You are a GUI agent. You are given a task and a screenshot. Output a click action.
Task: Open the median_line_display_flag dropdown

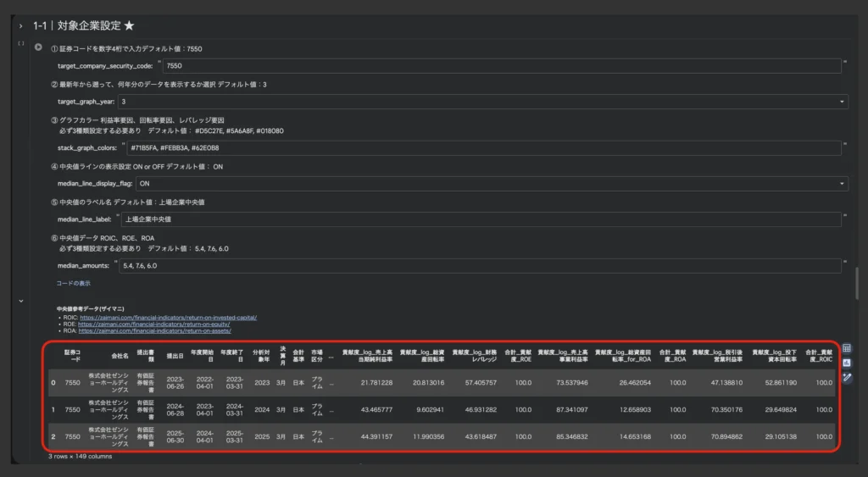[x=492, y=183]
